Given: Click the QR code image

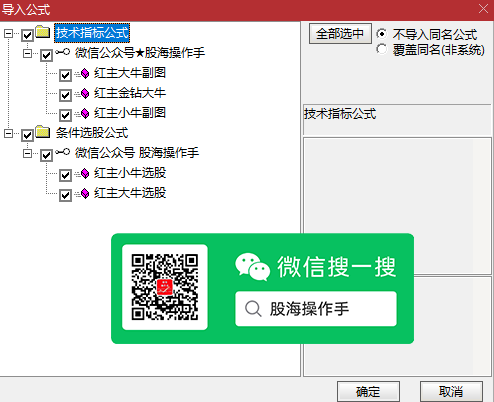Looking at the screenshot, I should click(165, 287).
